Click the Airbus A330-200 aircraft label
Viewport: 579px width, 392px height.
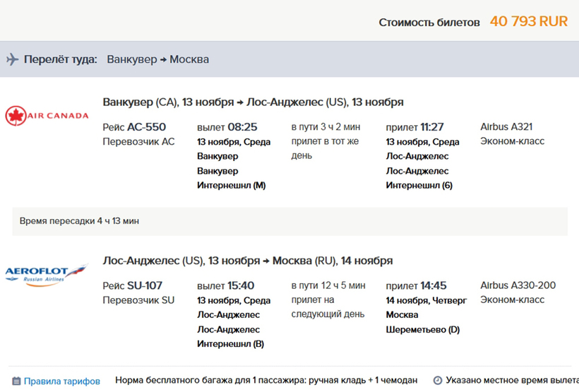pyautogui.click(x=518, y=286)
